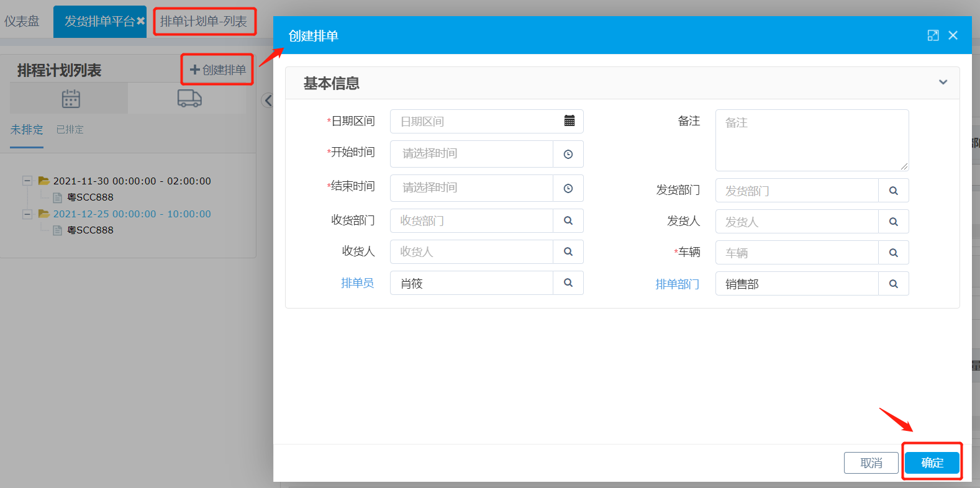
Task: Focus the 发货部门 input field
Action: tap(797, 191)
